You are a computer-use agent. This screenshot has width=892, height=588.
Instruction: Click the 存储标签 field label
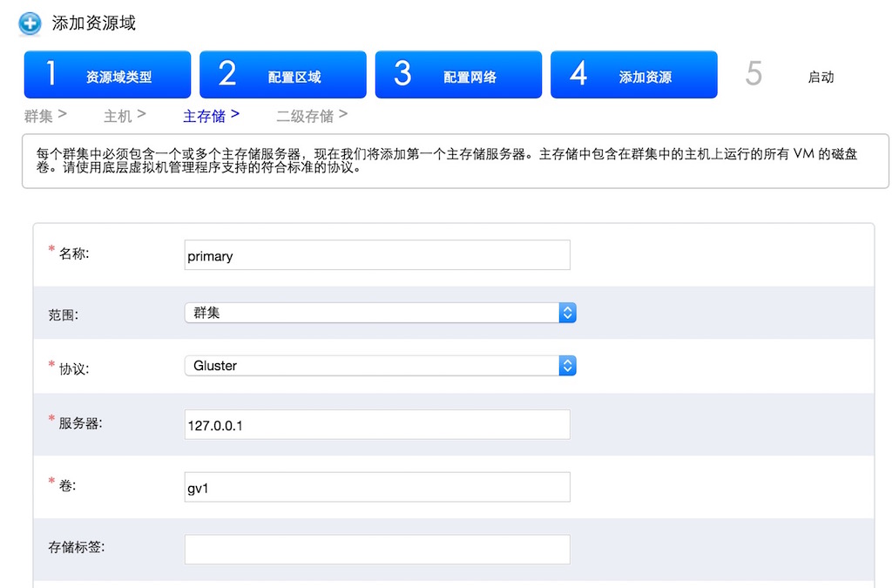[77, 547]
